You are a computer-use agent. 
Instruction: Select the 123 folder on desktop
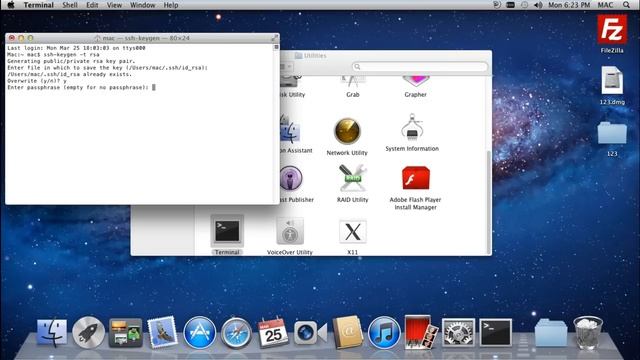[611, 138]
